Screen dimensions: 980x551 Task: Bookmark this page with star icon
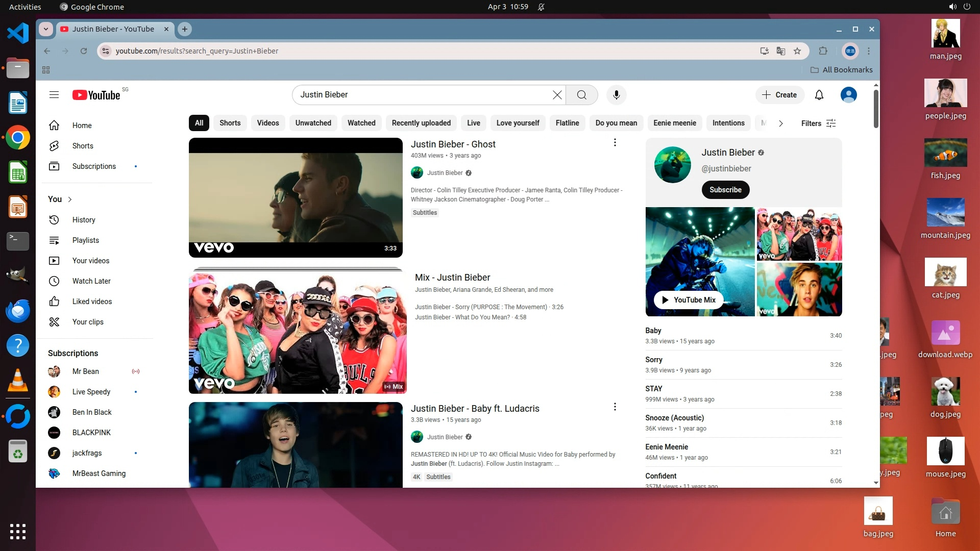pyautogui.click(x=797, y=51)
